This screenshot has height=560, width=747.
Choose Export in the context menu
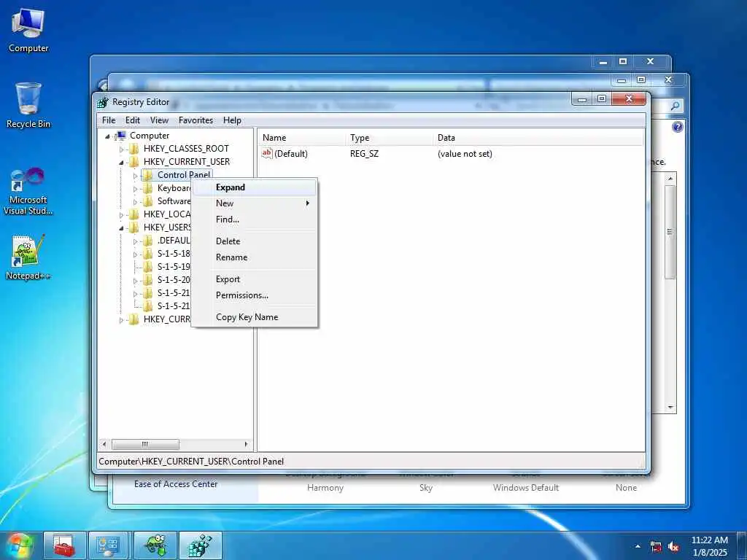pyautogui.click(x=255, y=279)
